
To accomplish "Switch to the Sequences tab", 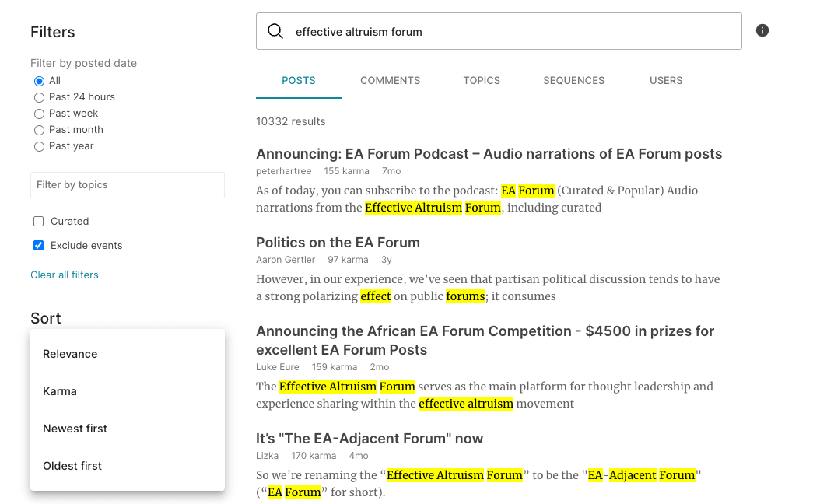I will 574,81.
